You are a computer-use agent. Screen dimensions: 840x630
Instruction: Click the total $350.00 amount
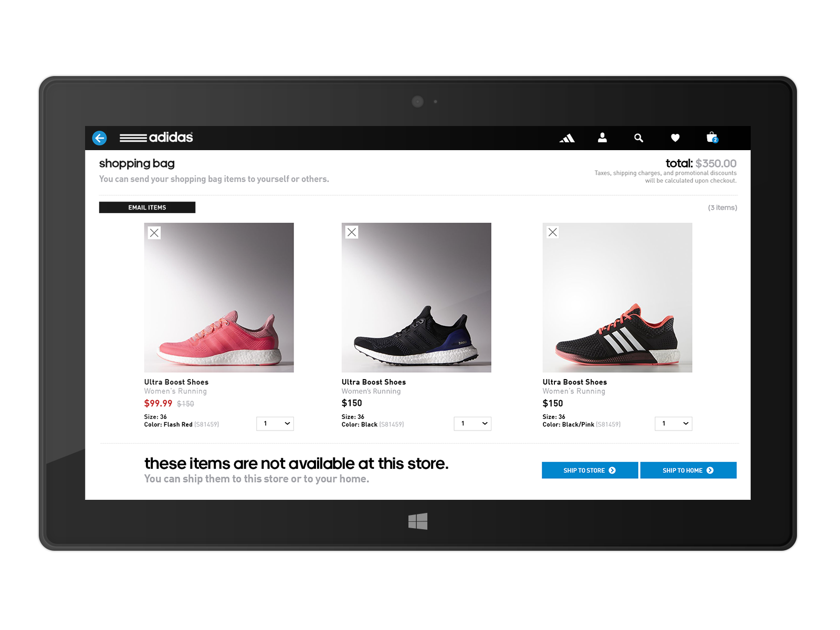click(716, 163)
